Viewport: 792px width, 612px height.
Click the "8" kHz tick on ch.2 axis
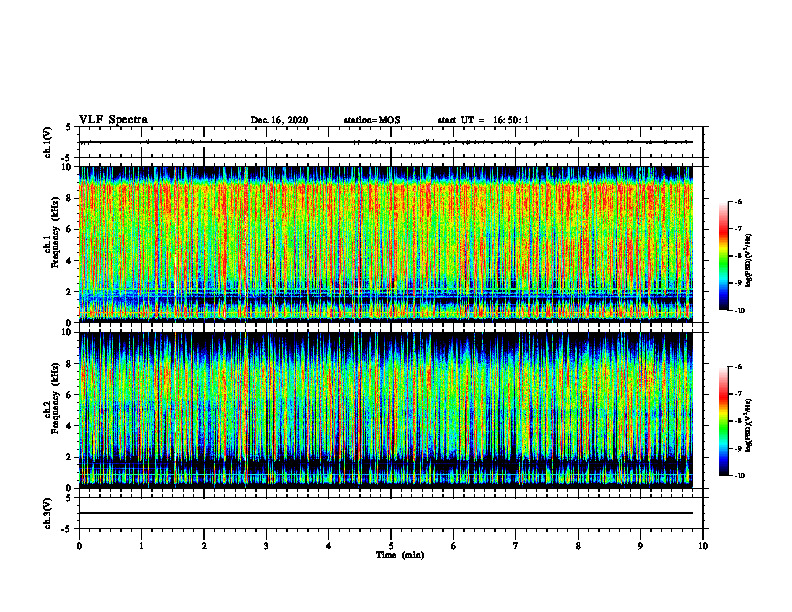pyautogui.click(x=70, y=364)
